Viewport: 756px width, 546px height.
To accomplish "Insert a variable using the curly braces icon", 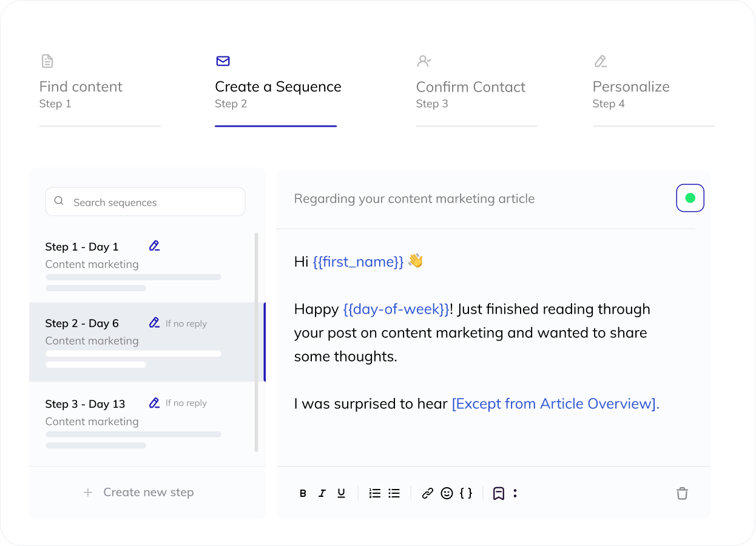I will coord(466,493).
